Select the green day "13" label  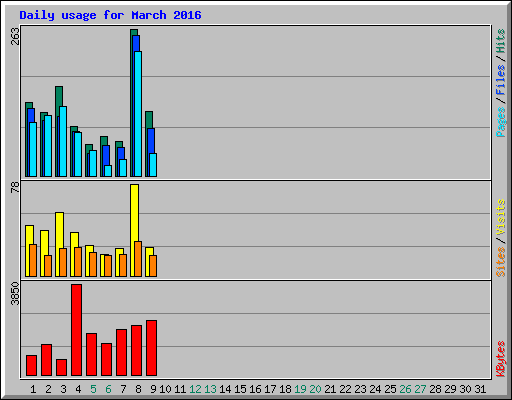pos(210,389)
